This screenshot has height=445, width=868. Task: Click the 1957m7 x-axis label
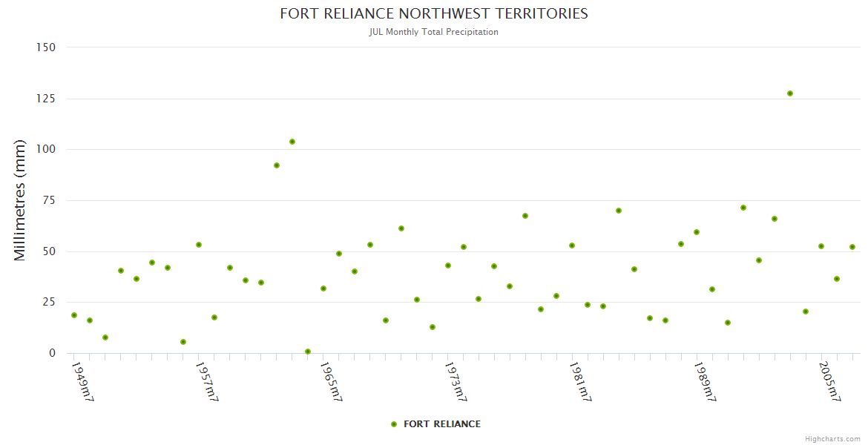coord(207,382)
